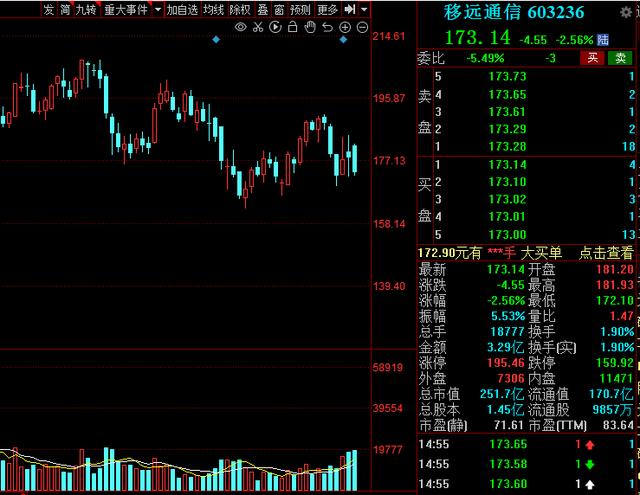Viewport: 640px width, 495px height.
Task: Toggle the 除权 ex-rights option
Action: (x=240, y=9)
